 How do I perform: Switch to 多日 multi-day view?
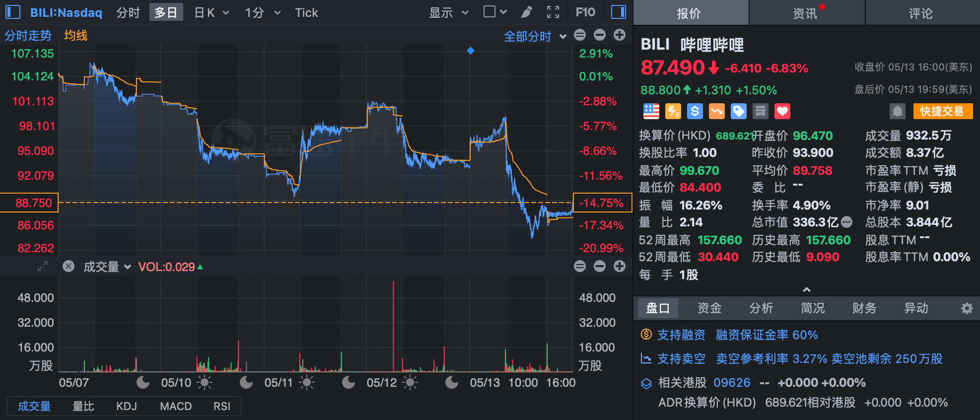point(166,12)
